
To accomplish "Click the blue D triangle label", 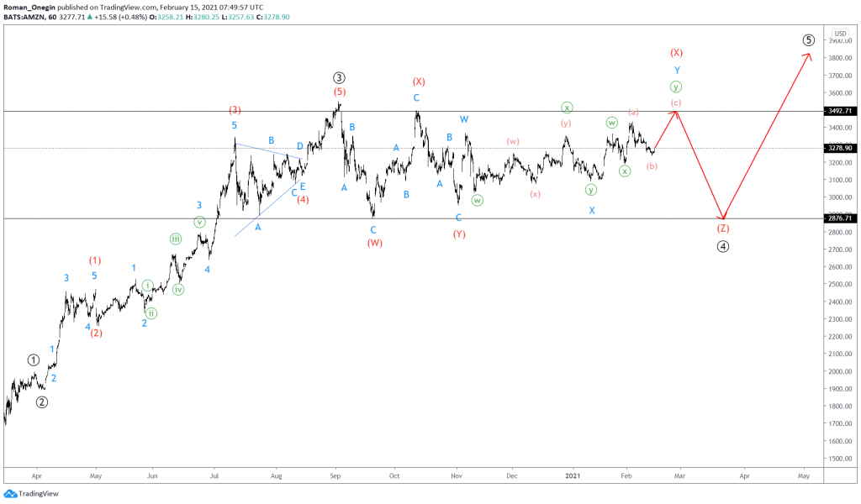I will 300,146.
